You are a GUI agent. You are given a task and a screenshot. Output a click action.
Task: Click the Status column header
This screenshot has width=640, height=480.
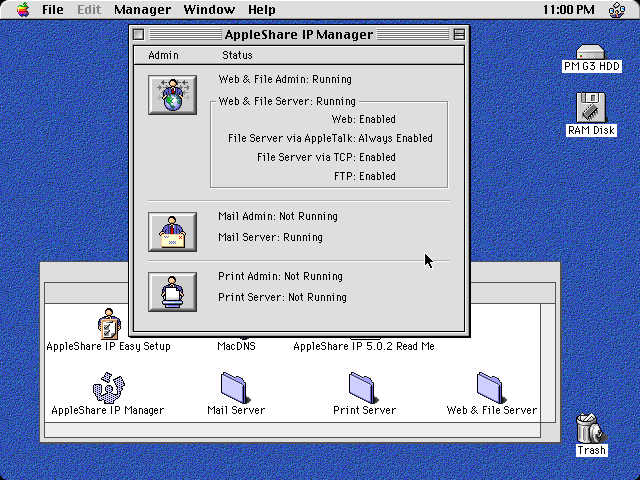click(x=237, y=55)
